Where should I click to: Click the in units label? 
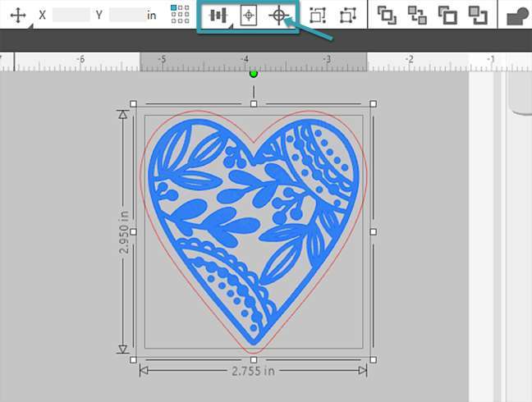pos(151,16)
